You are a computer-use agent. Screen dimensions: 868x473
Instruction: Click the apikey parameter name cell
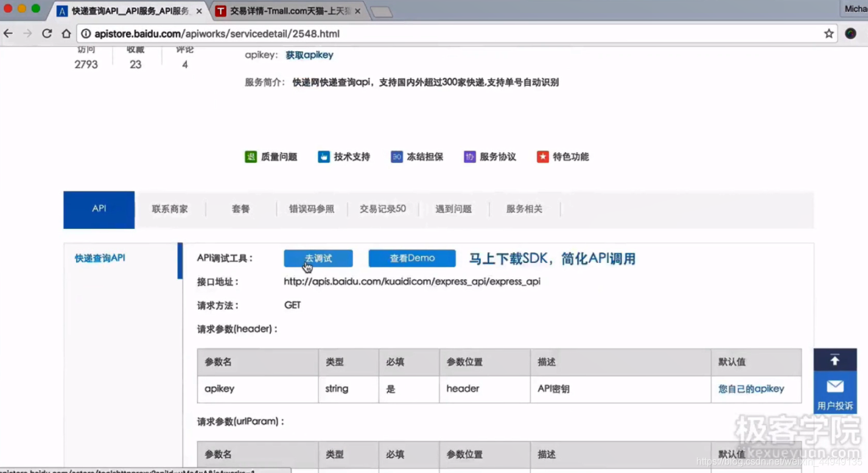[257, 389]
